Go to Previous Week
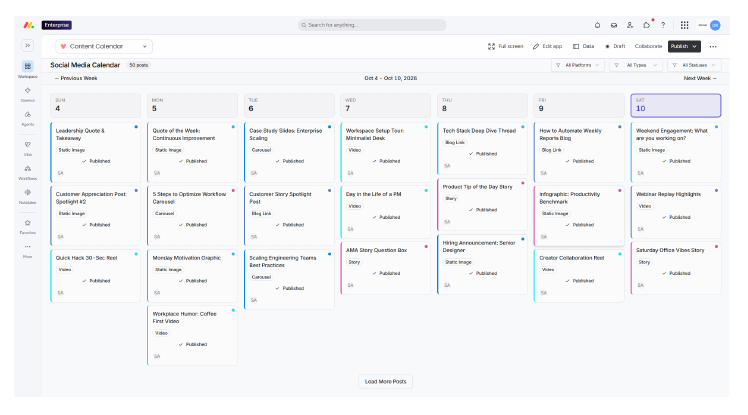 pyautogui.click(x=76, y=78)
